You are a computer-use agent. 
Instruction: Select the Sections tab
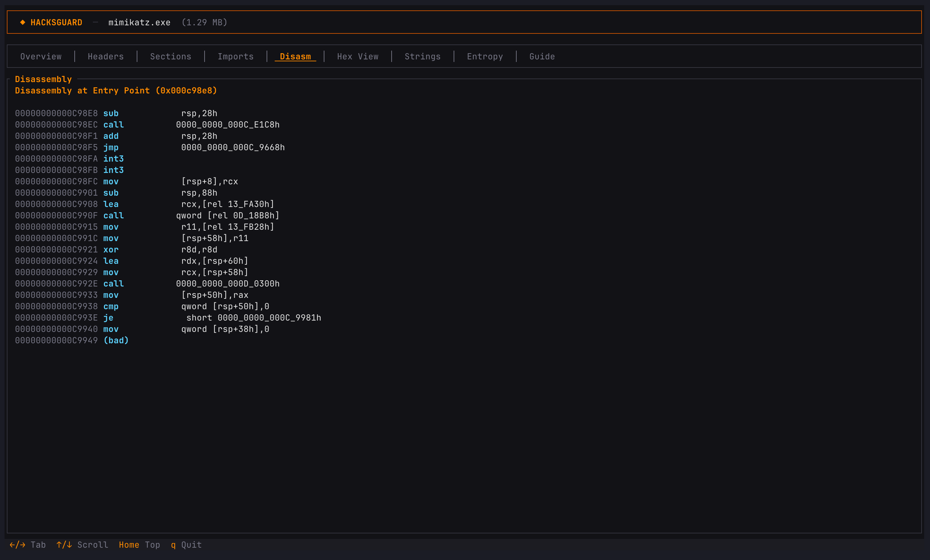(170, 56)
